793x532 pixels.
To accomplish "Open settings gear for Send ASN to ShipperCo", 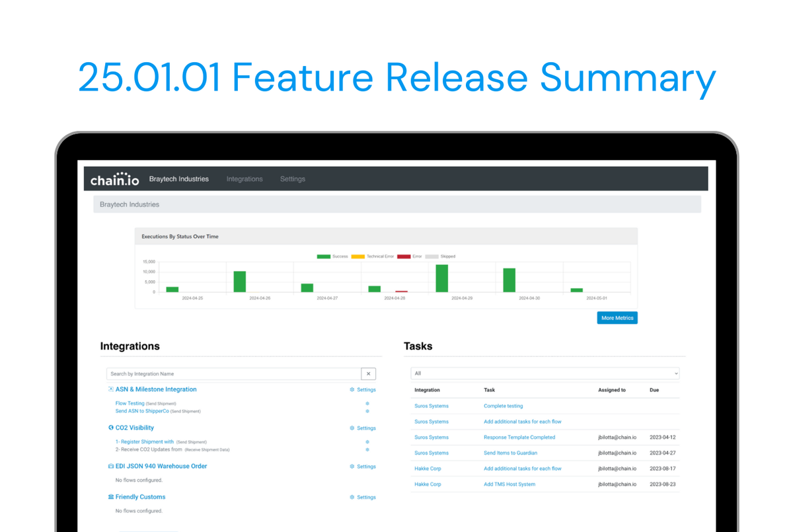I will coord(367,412).
